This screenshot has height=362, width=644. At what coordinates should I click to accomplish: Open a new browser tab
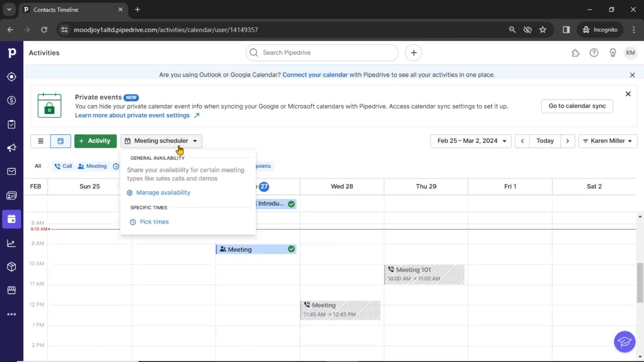tap(138, 10)
